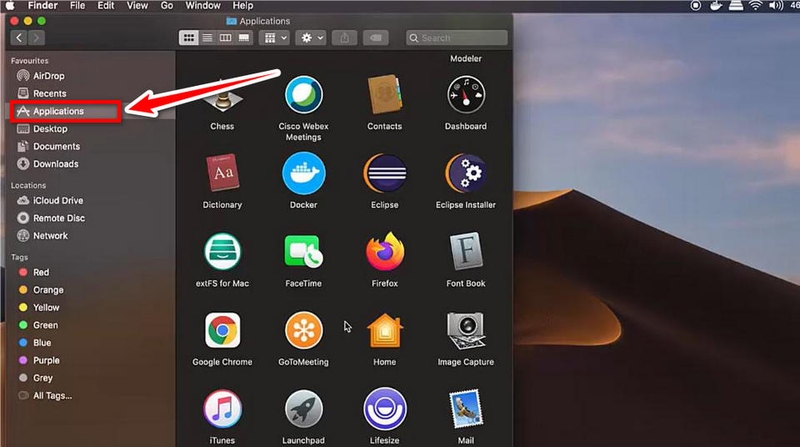Click the Share toolbar button
Viewport: 800px width, 447px height.
[344, 38]
